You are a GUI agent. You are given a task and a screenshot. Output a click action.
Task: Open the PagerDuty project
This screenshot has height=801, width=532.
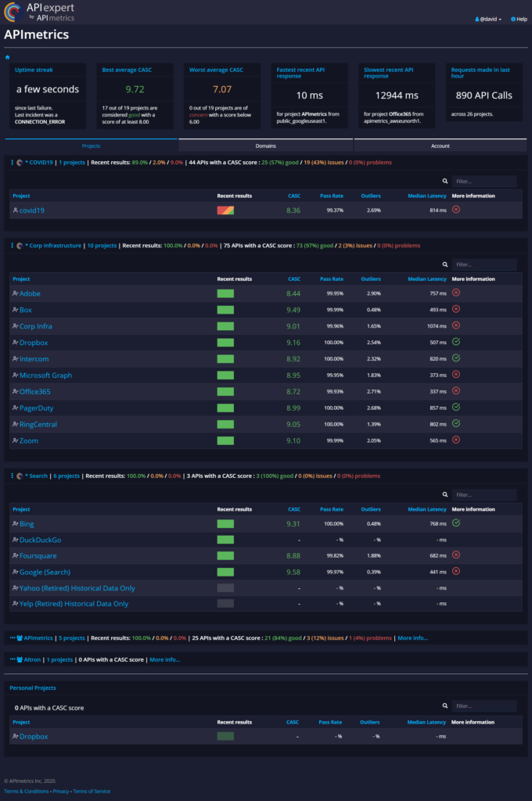point(36,408)
